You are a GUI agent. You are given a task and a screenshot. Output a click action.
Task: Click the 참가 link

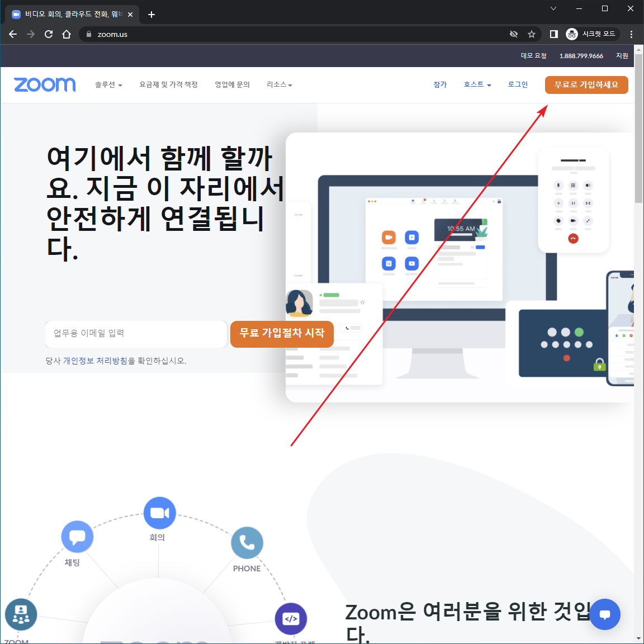point(440,84)
